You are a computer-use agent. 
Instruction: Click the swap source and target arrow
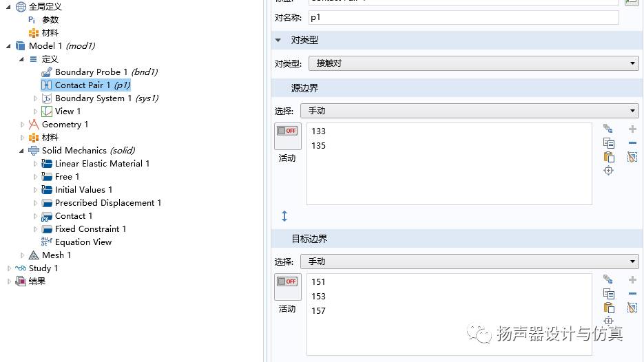click(284, 216)
